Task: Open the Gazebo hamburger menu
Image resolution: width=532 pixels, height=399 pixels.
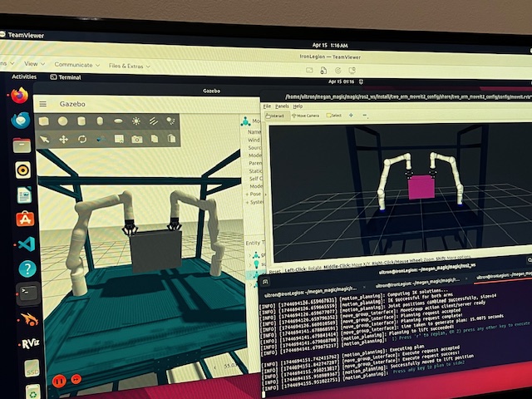Action: point(44,103)
